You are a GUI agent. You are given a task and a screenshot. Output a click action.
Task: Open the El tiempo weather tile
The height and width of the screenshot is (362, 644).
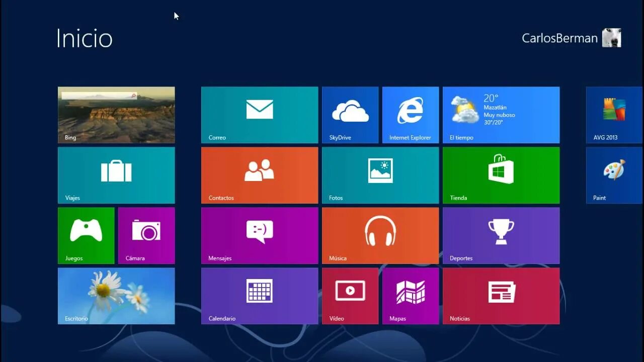501,115
